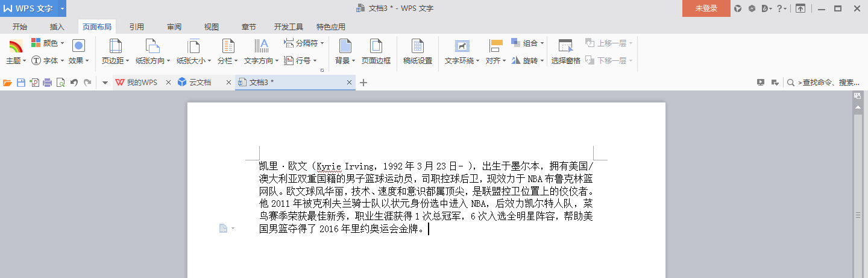868x278 pixels.
Task: Click 上移一层 bring forward
Action: coord(609,43)
